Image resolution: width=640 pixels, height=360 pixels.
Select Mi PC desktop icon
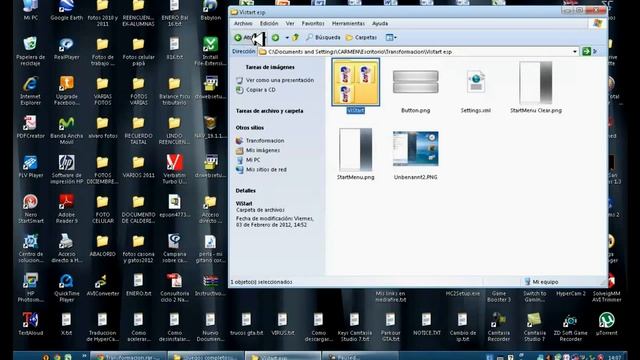pyautogui.click(x=31, y=10)
